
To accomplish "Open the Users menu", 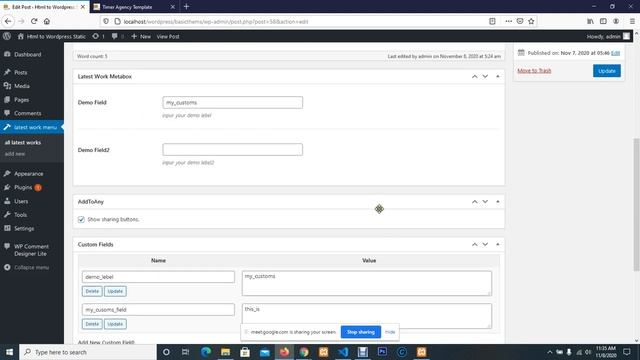I will [x=21, y=201].
